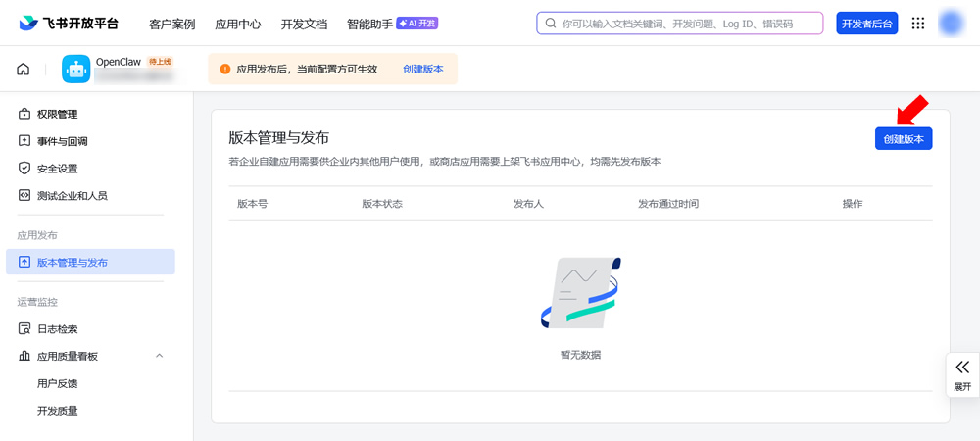Click the home icon in breadcrumb bar
Image resolution: width=980 pixels, height=441 pixels.
tap(23, 69)
